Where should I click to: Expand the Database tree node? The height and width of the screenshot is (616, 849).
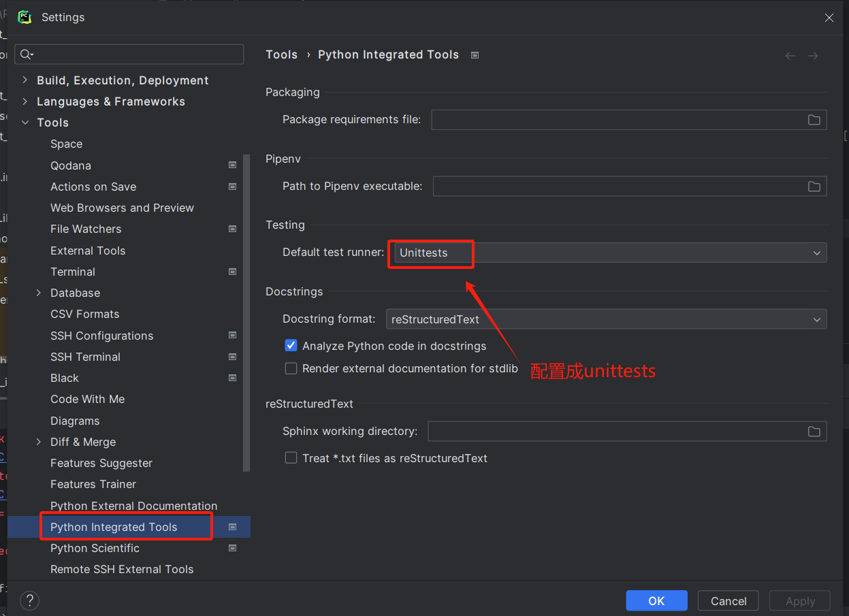click(39, 293)
